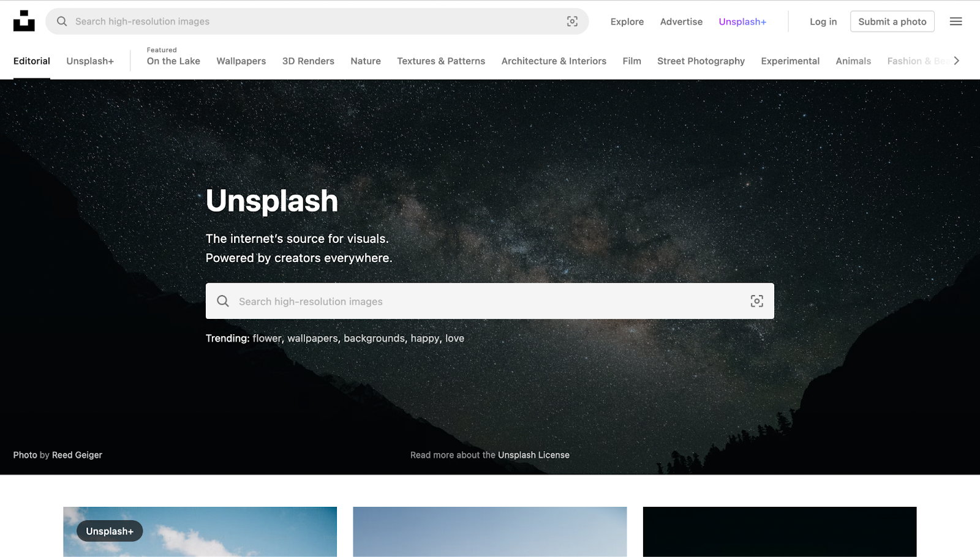Open photographer Reed Geiger's profile
This screenshot has width=980, height=557.
[77, 455]
